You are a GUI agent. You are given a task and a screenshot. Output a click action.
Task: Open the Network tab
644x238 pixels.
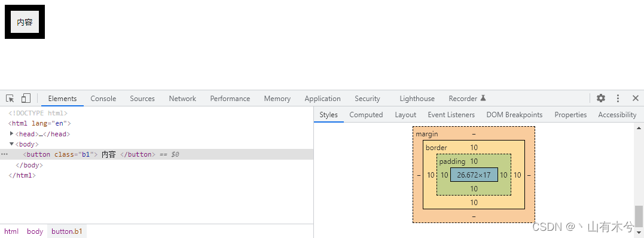(x=182, y=99)
